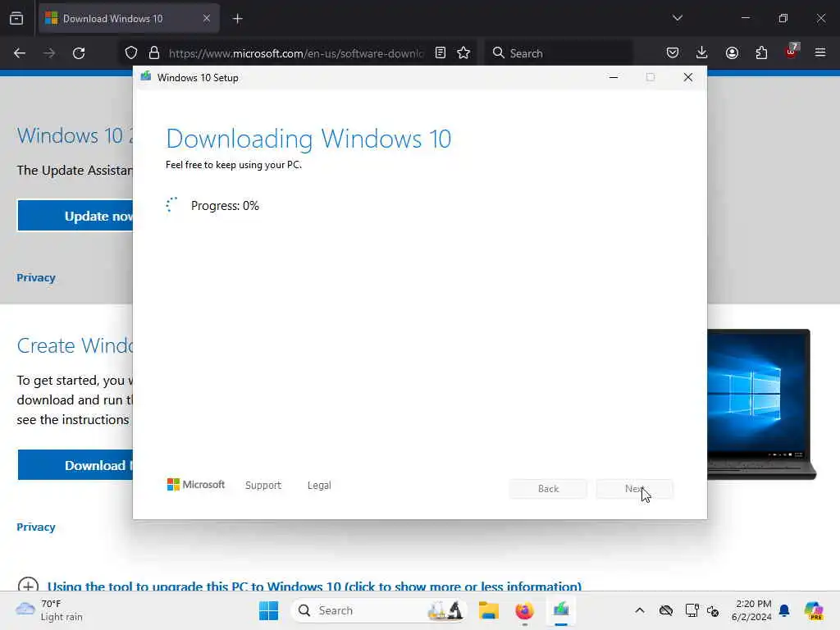This screenshot has width=840, height=630.
Task: Minimize the Firefox browser window
Action: tap(746, 18)
